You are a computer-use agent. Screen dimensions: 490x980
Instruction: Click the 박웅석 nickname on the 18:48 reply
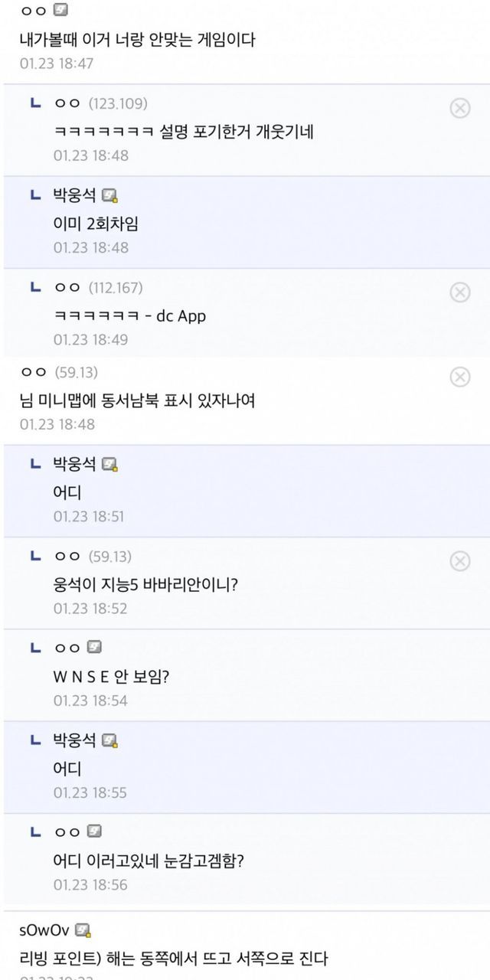coord(74,195)
